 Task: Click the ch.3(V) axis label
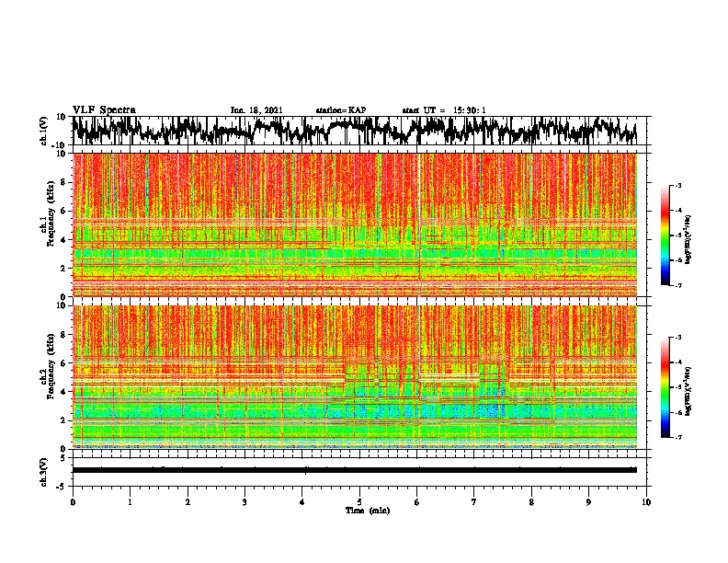click(x=44, y=472)
